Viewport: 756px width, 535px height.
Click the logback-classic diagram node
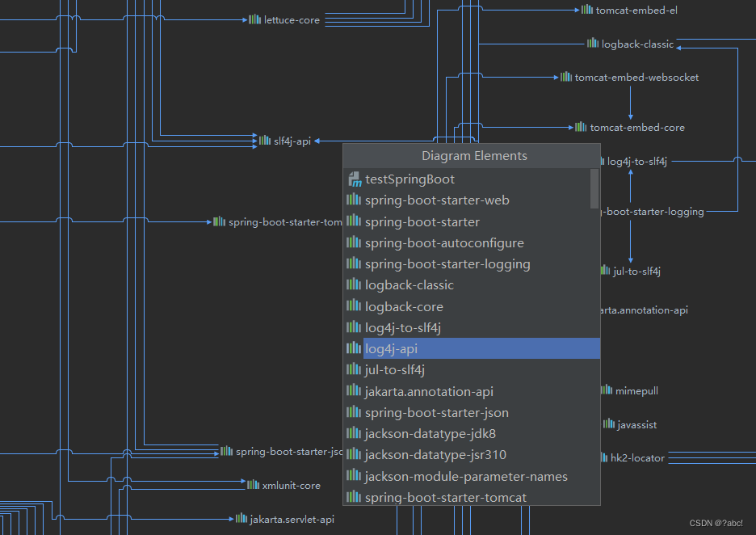click(x=631, y=44)
